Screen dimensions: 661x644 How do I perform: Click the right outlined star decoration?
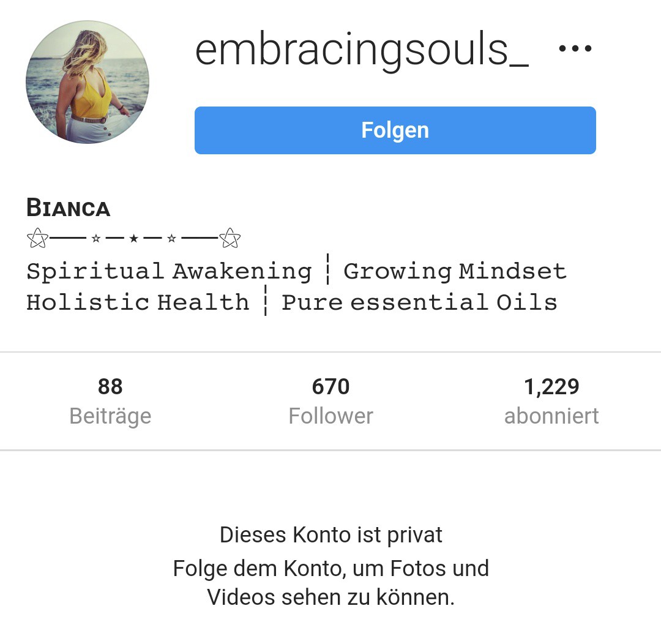click(230, 238)
